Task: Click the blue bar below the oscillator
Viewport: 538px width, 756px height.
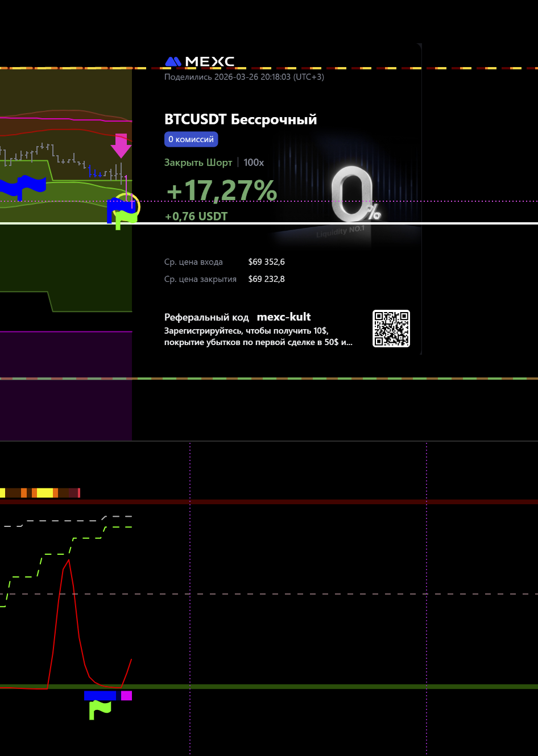Action: pos(100,696)
